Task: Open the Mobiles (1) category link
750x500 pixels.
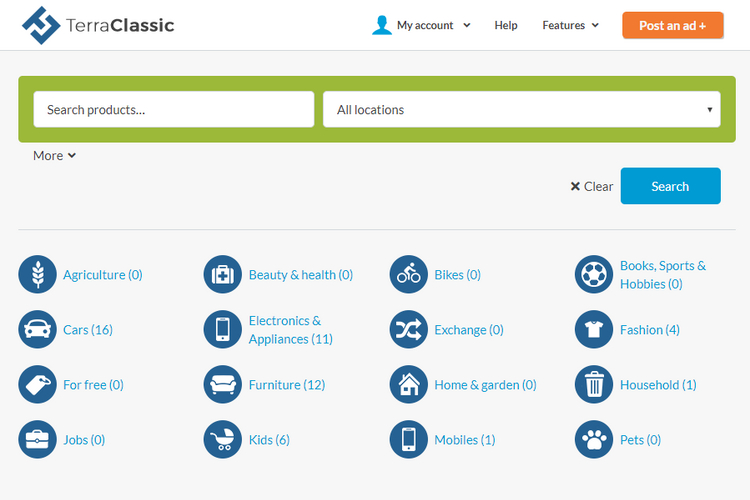Action: [464, 440]
